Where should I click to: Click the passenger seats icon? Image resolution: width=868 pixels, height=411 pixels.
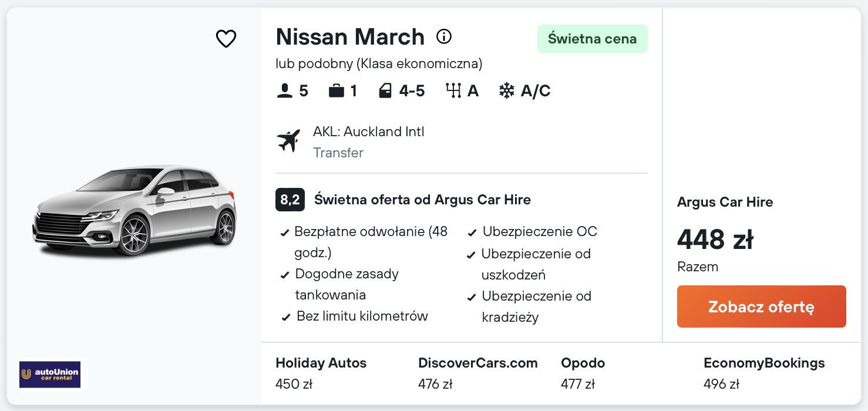click(x=284, y=91)
